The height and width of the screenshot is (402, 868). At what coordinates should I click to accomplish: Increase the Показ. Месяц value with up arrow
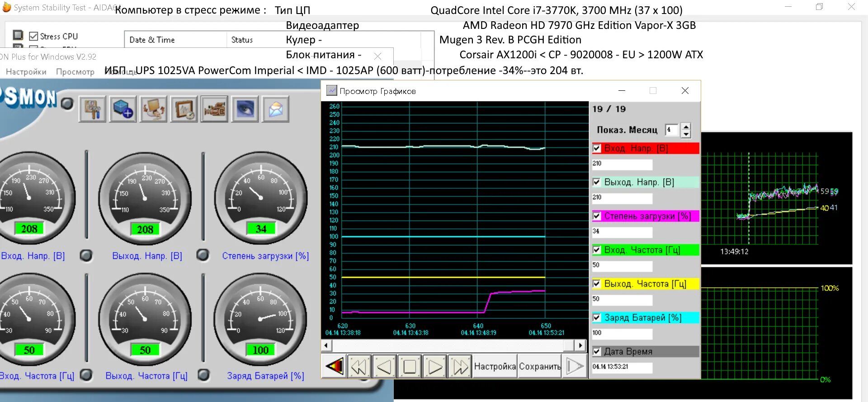tap(686, 126)
